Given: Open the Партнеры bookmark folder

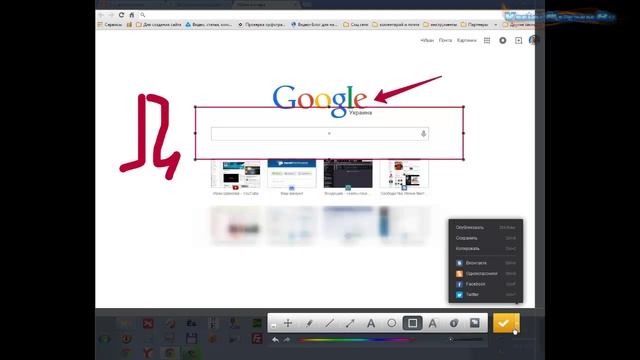Looking at the screenshot, I should point(474,24).
